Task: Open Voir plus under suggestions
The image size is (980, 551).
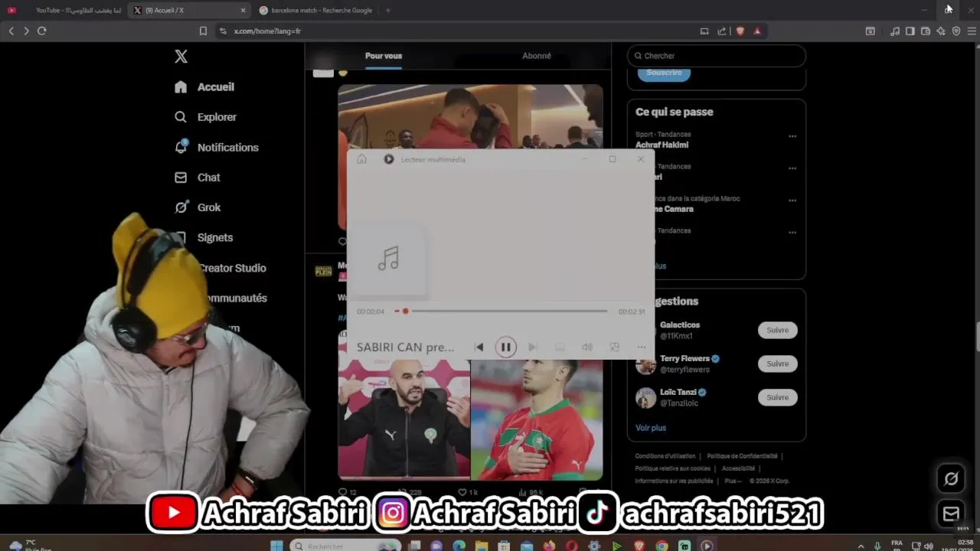Action: pos(651,428)
